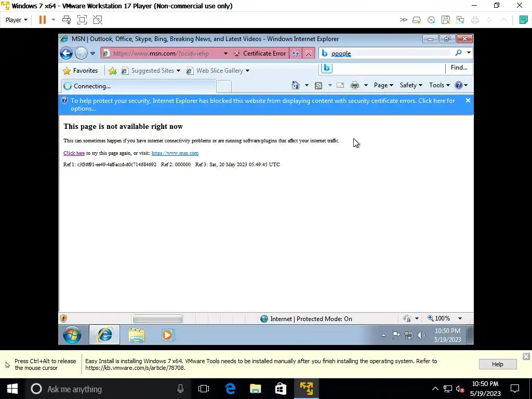Pause the virtual machine in VMware toolbar
Screen dimensions: 532x399
[43, 20]
